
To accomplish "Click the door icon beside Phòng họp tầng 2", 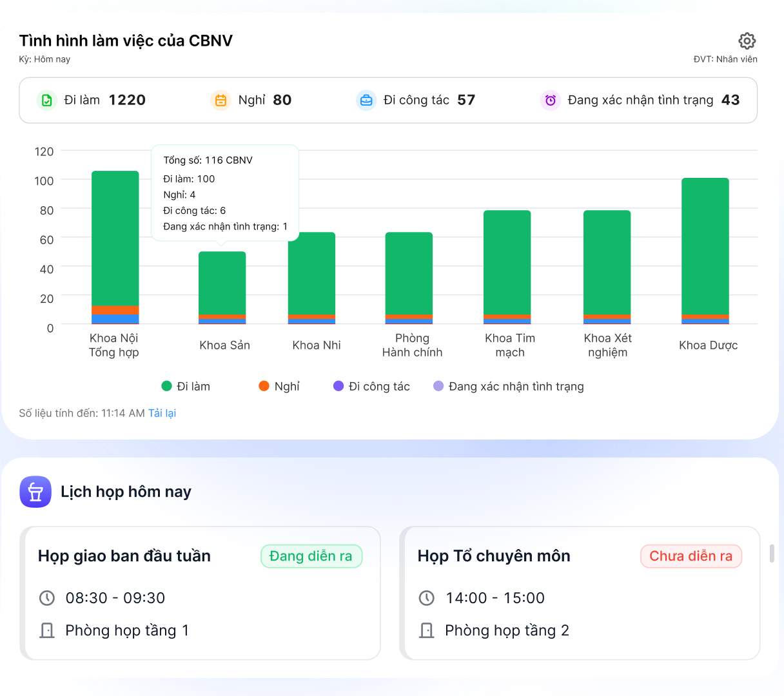I will coord(427,630).
